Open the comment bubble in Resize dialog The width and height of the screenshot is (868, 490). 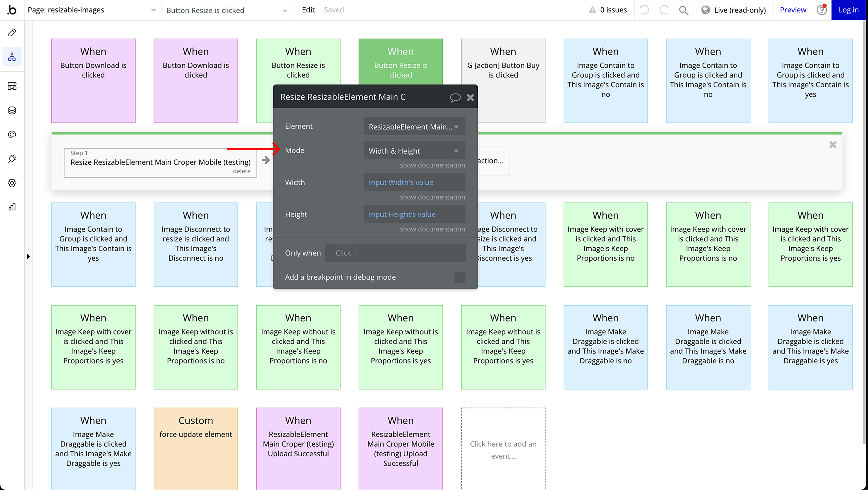click(x=455, y=98)
